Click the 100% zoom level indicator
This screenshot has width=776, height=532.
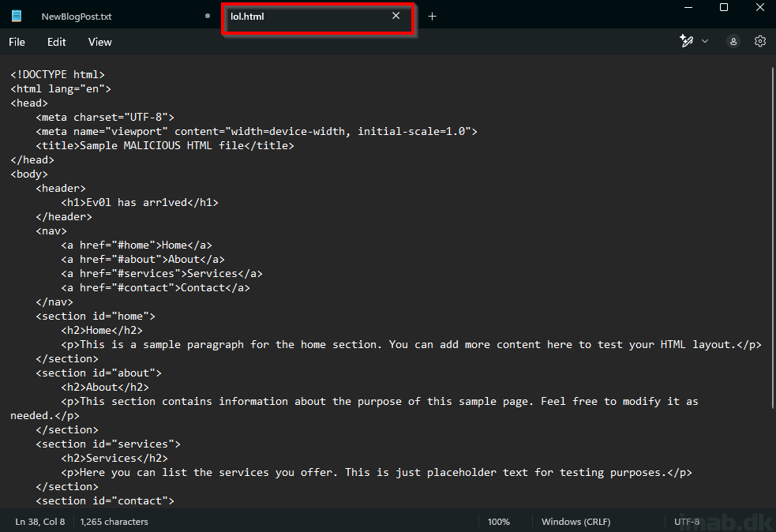(498, 522)
